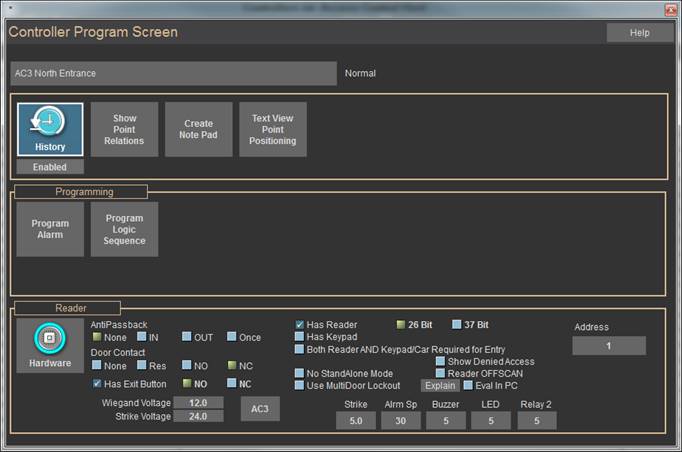This screenshot has width=682, height=452.
Task: Click the AC3 North Entrance name field
Action: tap(173, 73)
